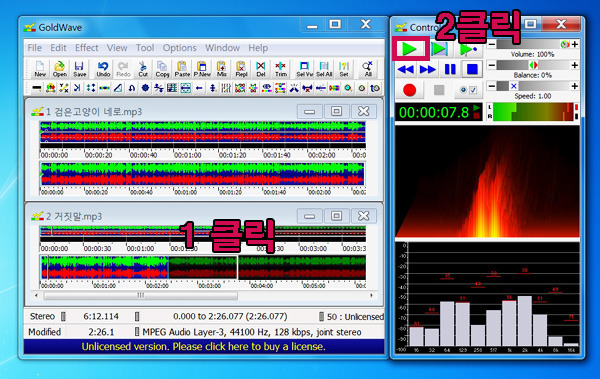
Task: Increase volume with the plus button
Action: click(x=575, y=44)
